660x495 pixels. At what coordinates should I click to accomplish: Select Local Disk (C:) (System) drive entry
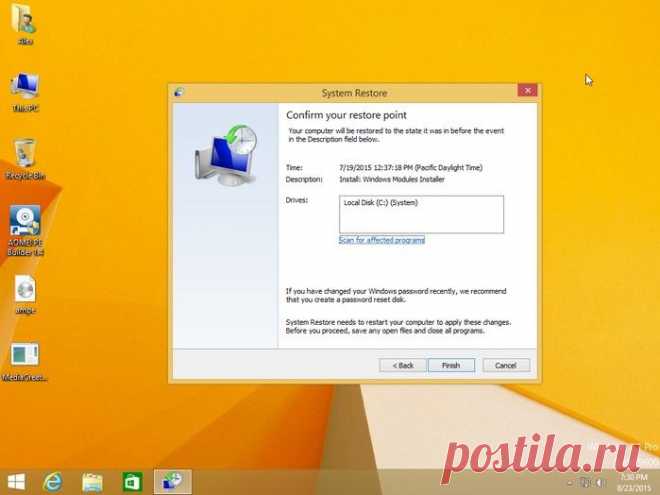tap(381, 203)
